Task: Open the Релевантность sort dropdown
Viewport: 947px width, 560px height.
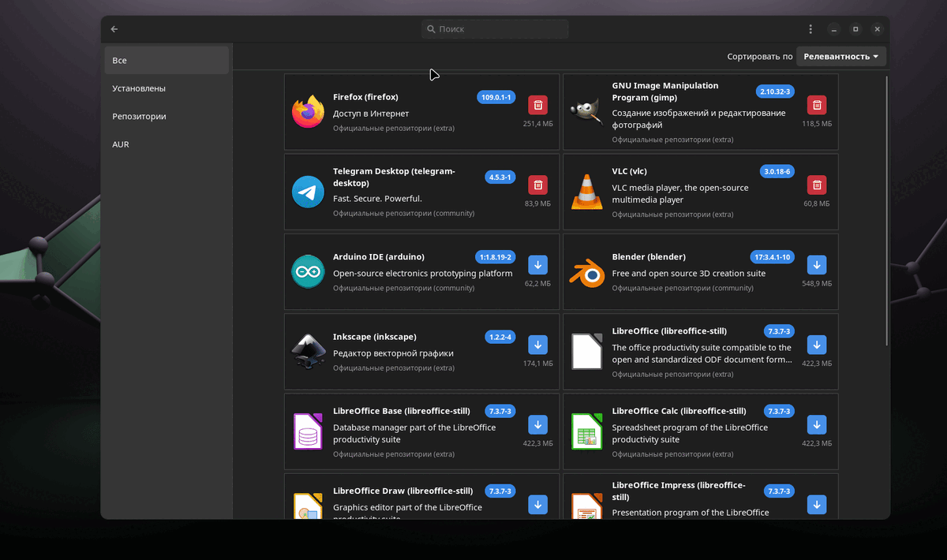Action: point(841,57)
